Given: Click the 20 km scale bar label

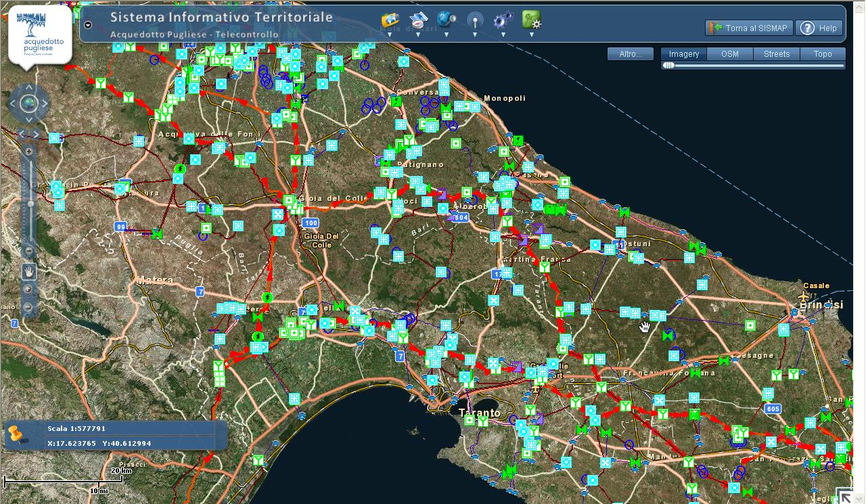Looking at the screenshot, I should click(121, 470).
